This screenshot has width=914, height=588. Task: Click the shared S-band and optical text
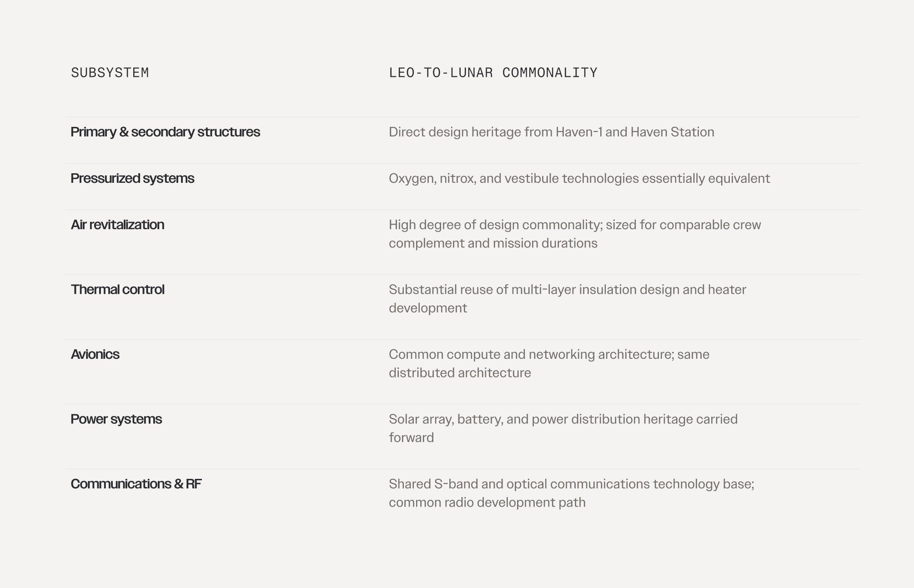(572, 484)
